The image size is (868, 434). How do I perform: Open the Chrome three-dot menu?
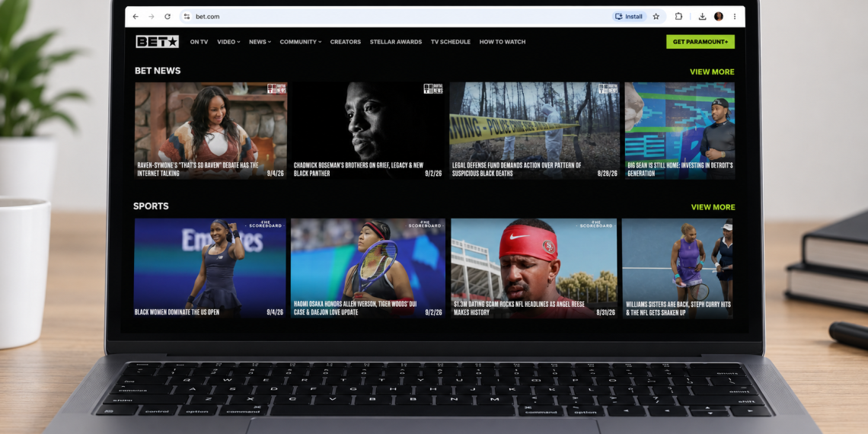[x=735, y=17]
